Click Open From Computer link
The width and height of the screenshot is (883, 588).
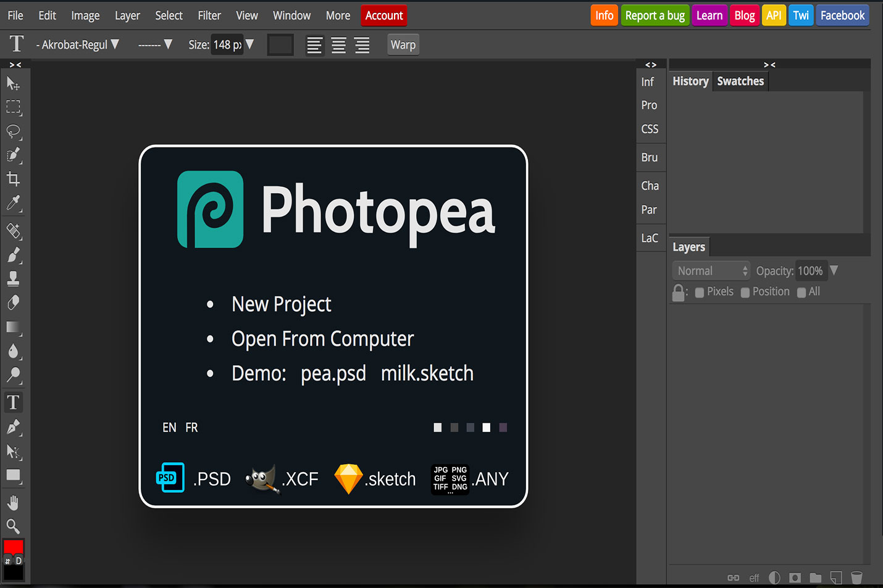click(x=322, y=339)
